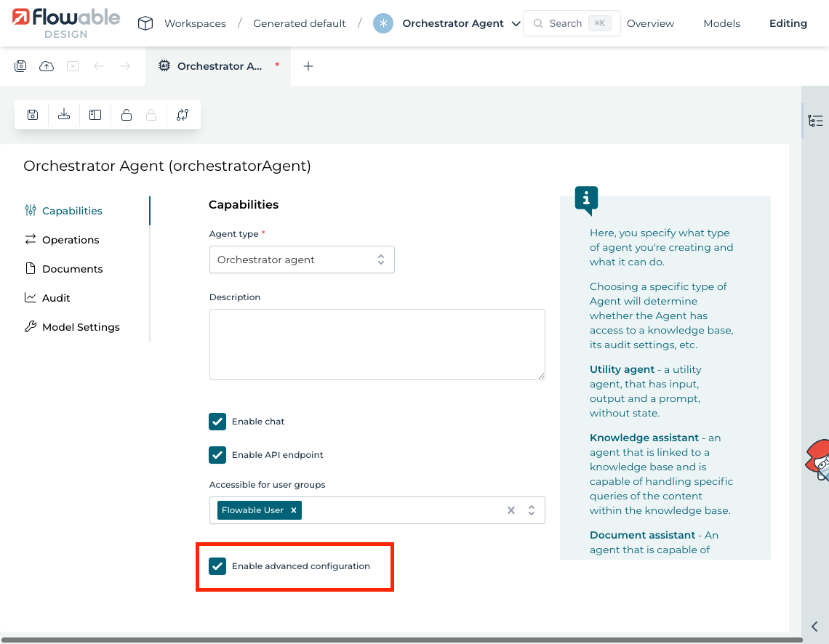The image size is (829, 644).
Task: Expand the user groups selector
Action: (x=531, y=510)
